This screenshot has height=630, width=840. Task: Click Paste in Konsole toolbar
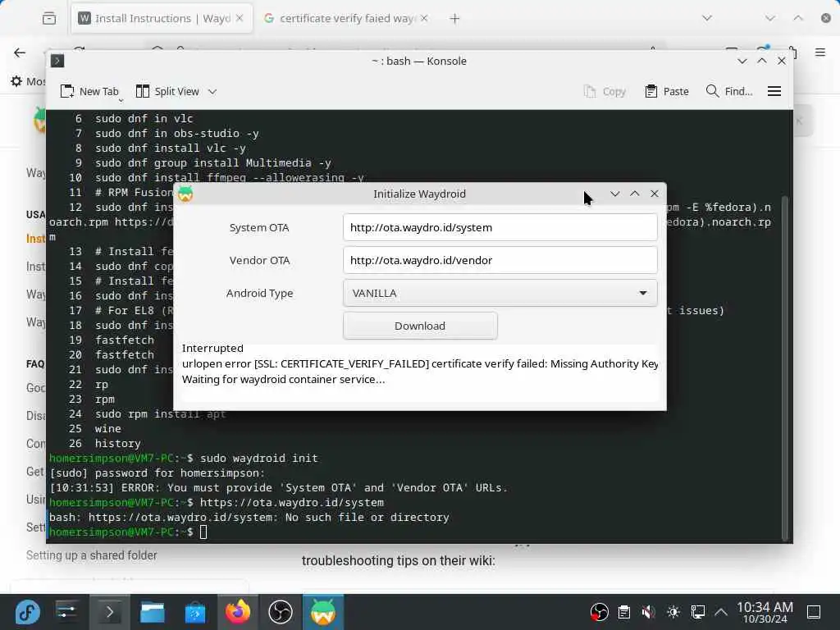click(667, 92)
